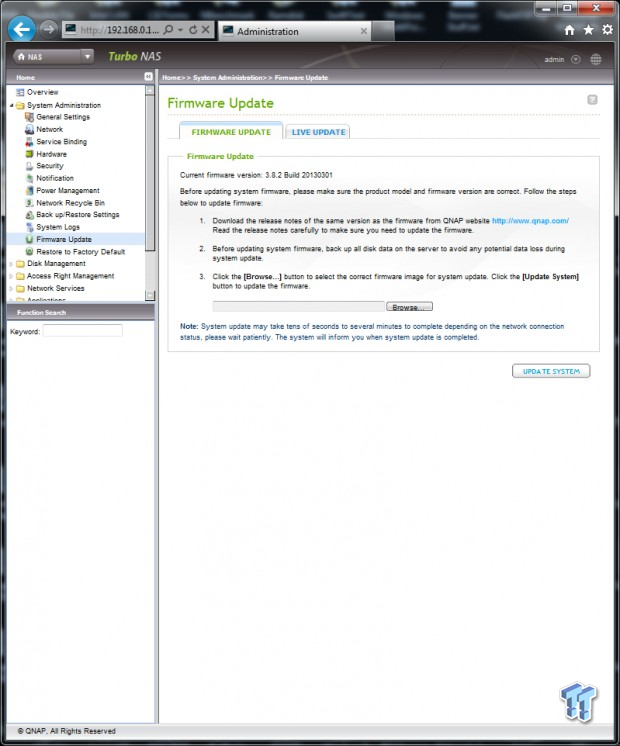Click text 'Current firmware version: 3.8.2 Build 20130301'
This screenshot has height=746, width=620.
256,175
